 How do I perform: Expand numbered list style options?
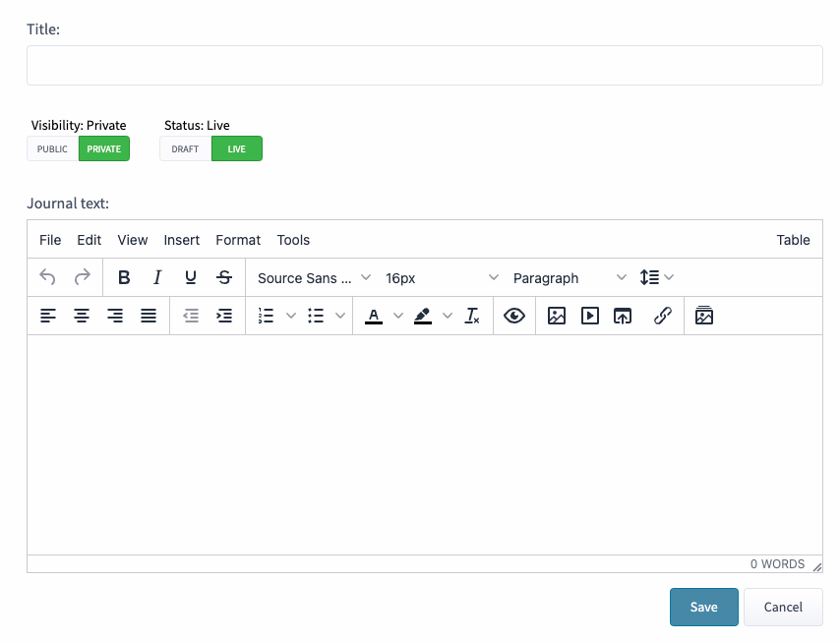click(x=291, y=316)
